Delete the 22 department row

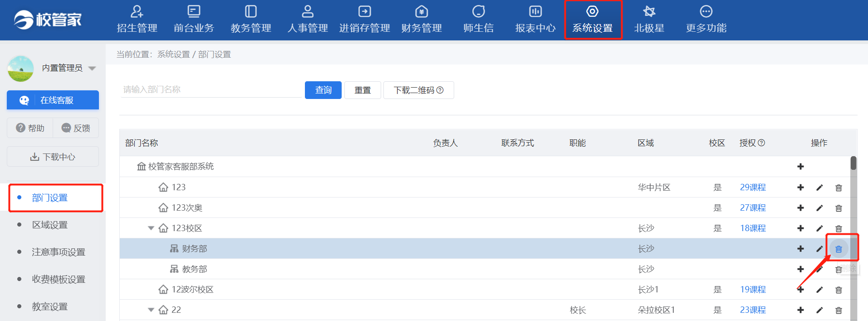click(x=839, y=310)
